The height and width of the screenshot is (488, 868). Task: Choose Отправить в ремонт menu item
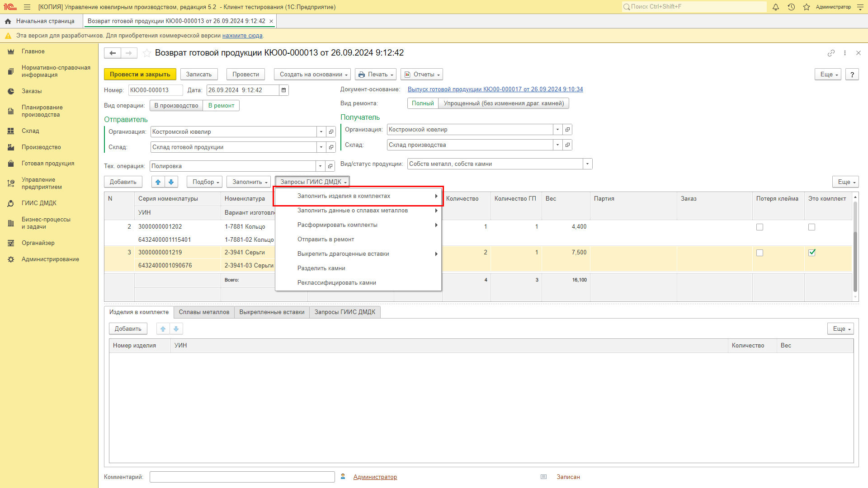click(x=358, y=239)
